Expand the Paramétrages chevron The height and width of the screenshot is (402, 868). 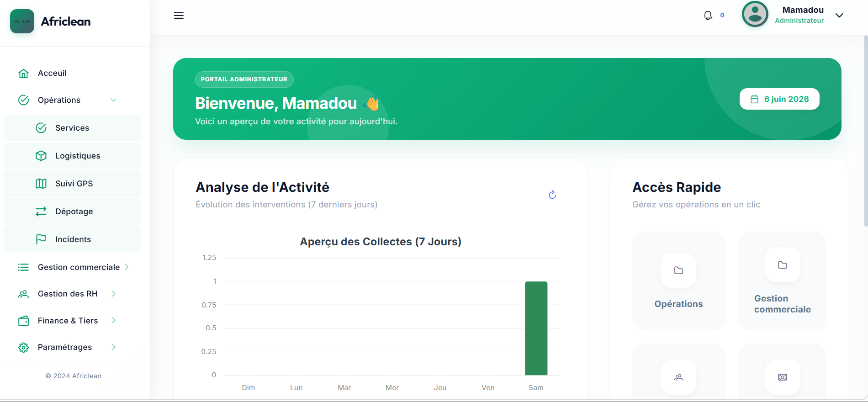coord(114,347)
